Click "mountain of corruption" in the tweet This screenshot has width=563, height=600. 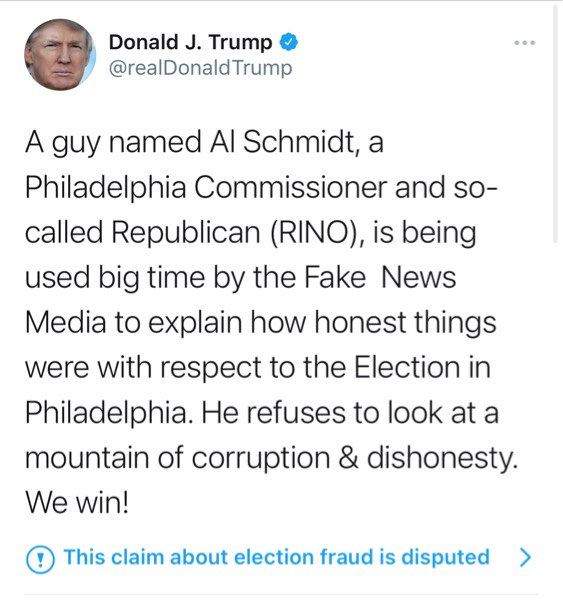178,458
